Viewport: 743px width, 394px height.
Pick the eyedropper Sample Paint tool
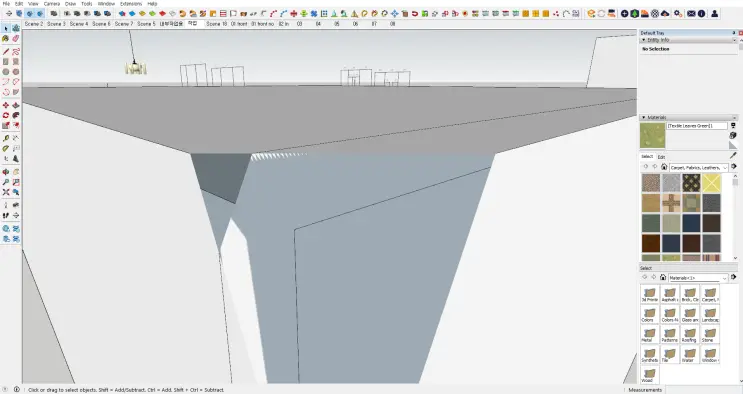coord(734,155)
